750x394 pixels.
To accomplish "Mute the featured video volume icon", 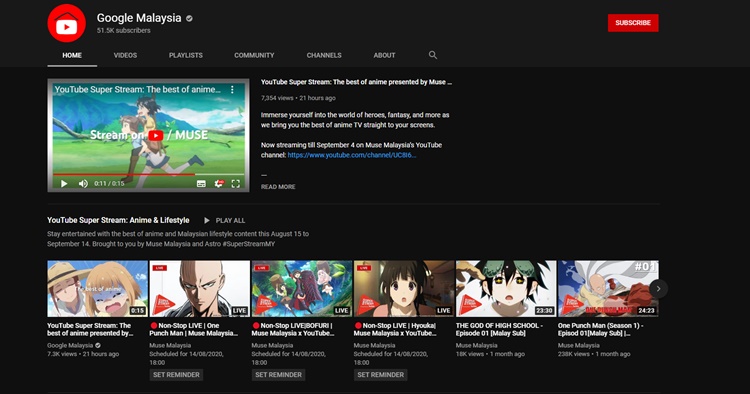I will (83, 184).
